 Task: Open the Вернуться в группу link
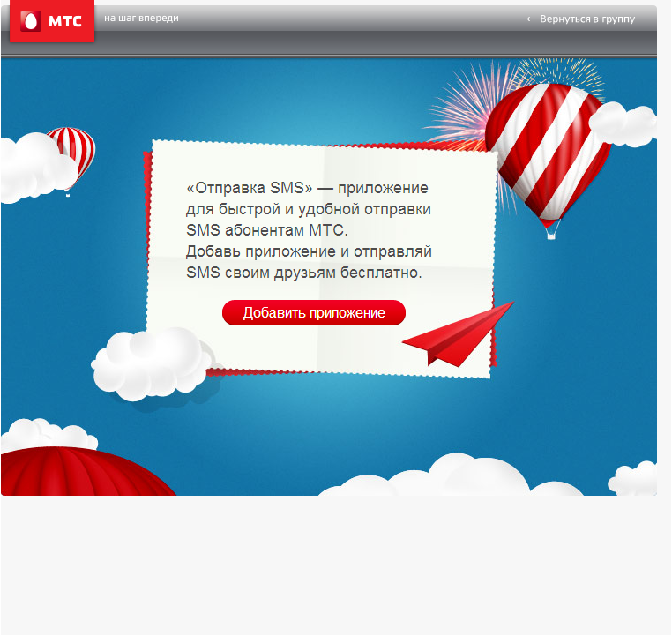pyautogui.click(x=586, y=19)
